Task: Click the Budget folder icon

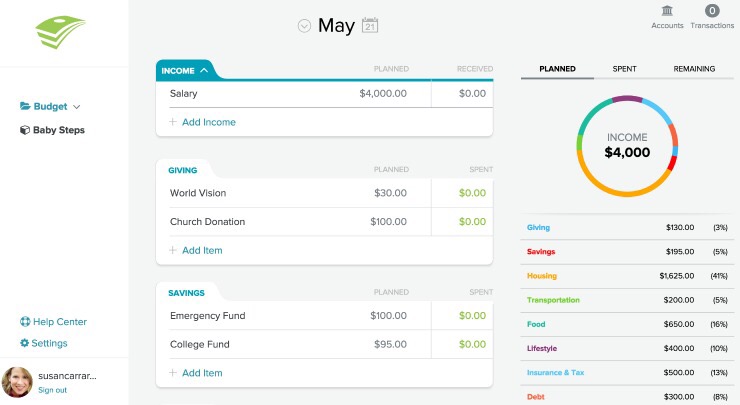Action: click(25, 106)
